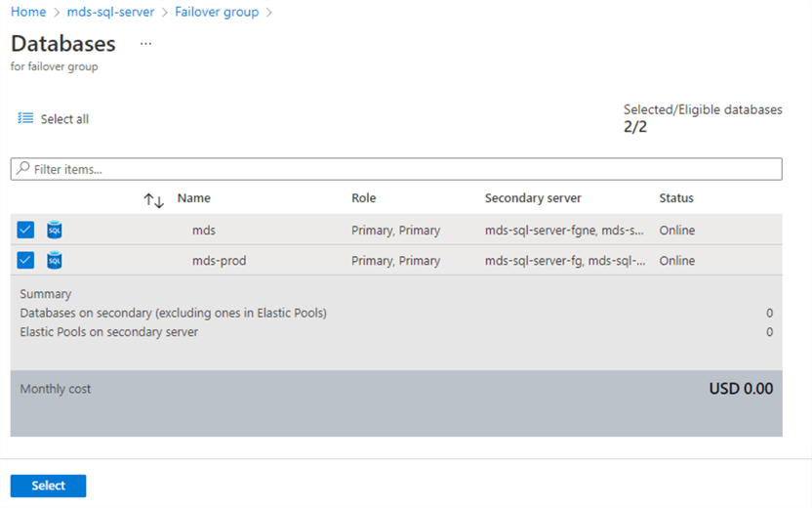Sort by Secondary server column header
The image size is (812, 508).
click(x=533, y=198)
